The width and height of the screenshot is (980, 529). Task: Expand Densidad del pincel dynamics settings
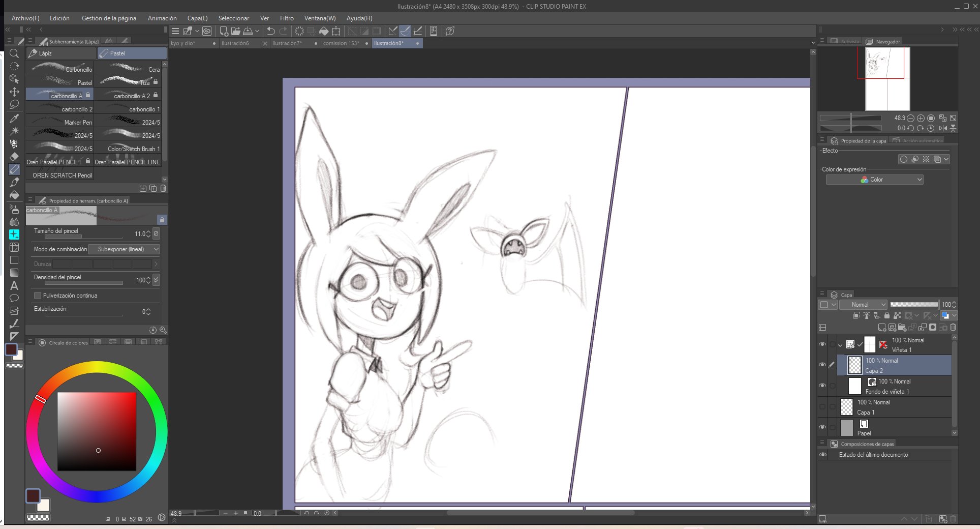[x=156, y=280]
